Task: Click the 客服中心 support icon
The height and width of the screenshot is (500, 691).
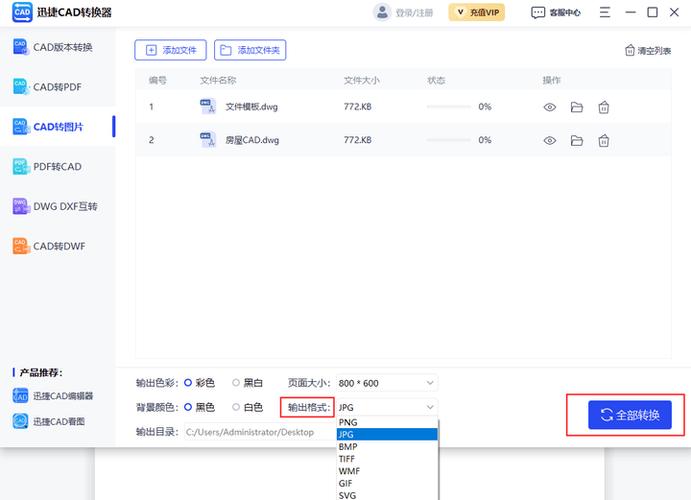Action: click(539, 13)
